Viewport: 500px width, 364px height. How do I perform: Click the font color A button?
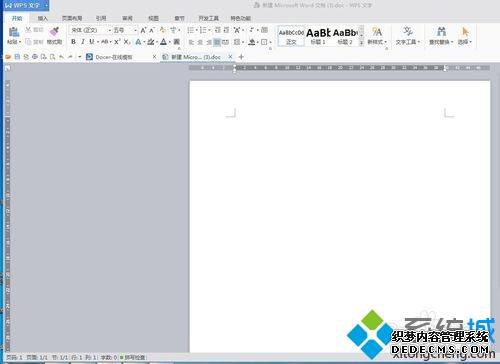[x=163, y=42]
